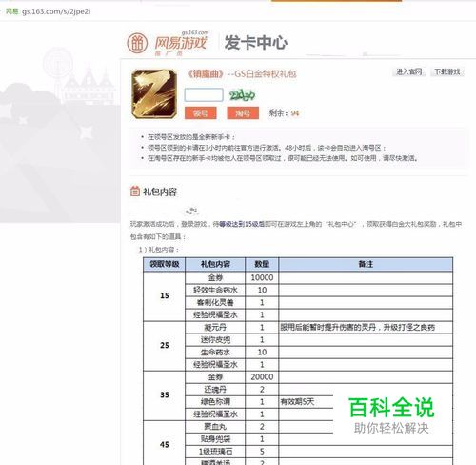Click the 礼包内容 calendar icon
Screen dimensions: 476x465
click(135, 192)
